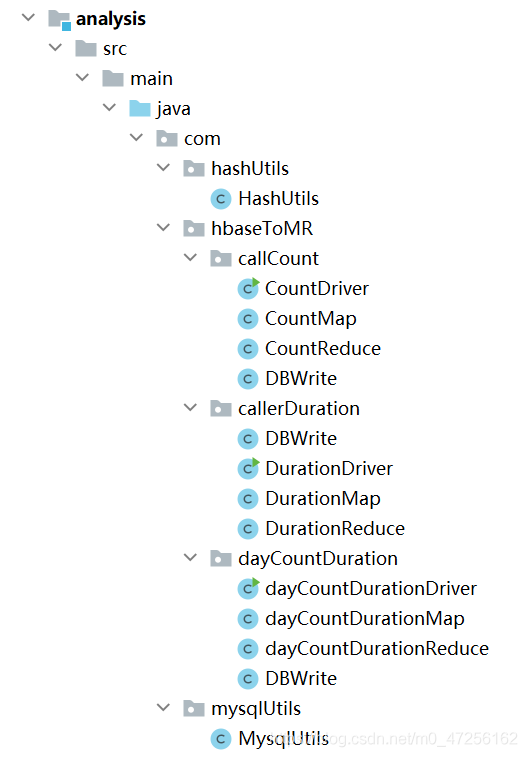
Task: Select the callCount package label
Action: point(278,258)
